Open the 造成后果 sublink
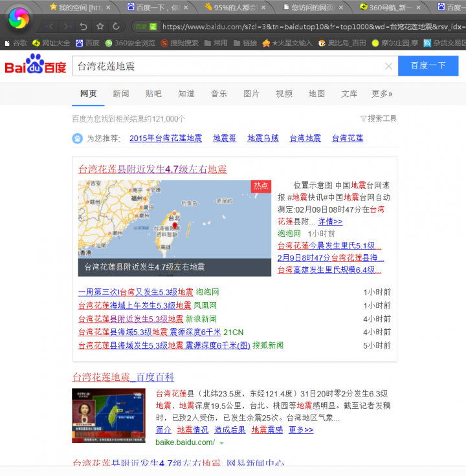The height and width of the screenshot is (476, 466). pos(230,430)
